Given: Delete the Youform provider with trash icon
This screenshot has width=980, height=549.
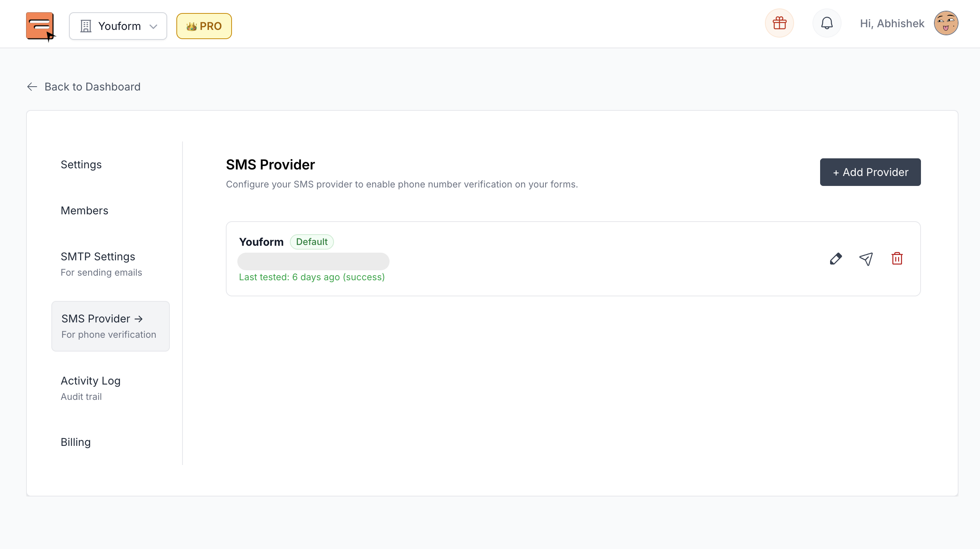Looking at the screenshot, I should click(x=897, y=259).
